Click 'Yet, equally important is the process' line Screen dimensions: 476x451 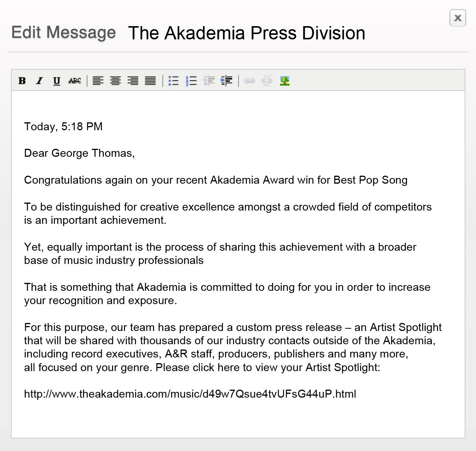click(220, 247)
